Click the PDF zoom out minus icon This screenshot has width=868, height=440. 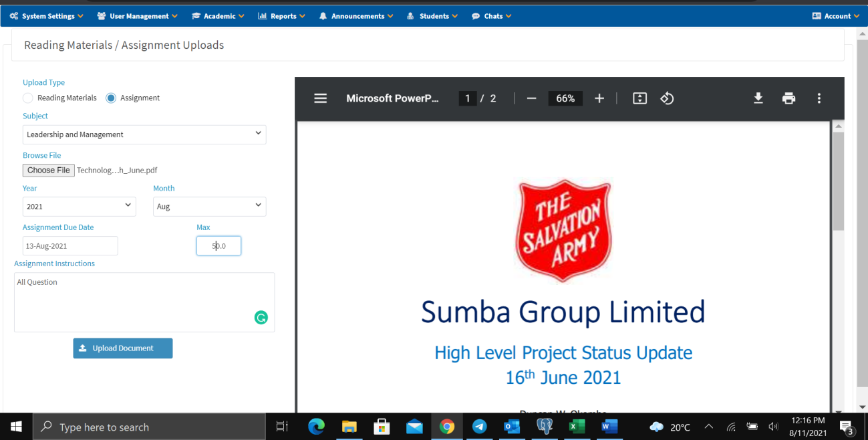pyautogui.click(x=532, y=98)
